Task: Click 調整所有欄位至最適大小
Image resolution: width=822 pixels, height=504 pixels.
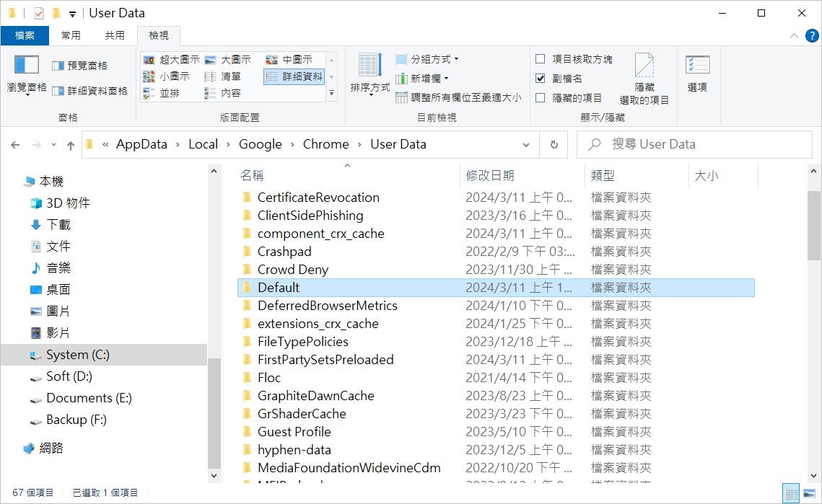Action: (459, 97)
